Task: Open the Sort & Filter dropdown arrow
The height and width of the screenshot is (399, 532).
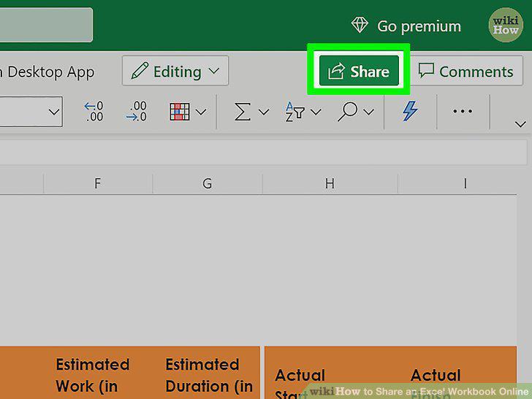Action: pyautogui.click(x=316, y=112)
